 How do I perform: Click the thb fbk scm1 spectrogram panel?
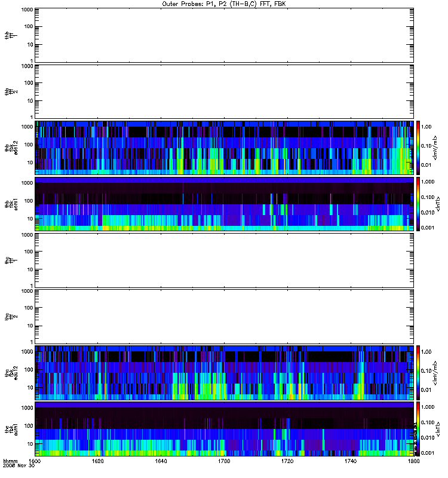pos(224,204)
